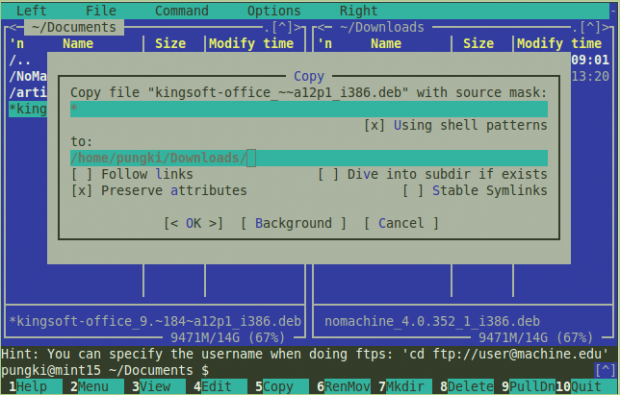Open the Left menu
The height and width of the screenshot is (395, 620).
click(x=31, y=11)
